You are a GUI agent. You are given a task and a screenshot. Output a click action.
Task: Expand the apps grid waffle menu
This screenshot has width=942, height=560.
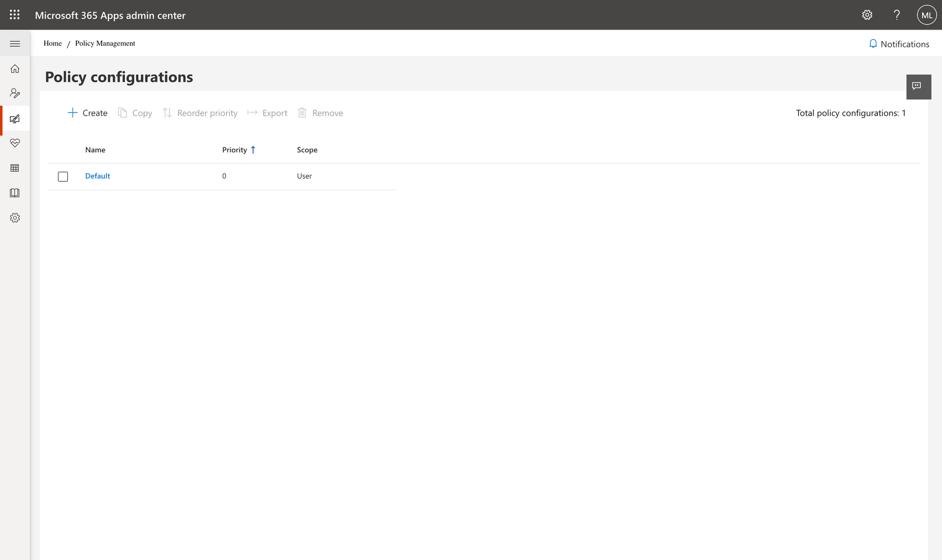(x=15, y=15)
